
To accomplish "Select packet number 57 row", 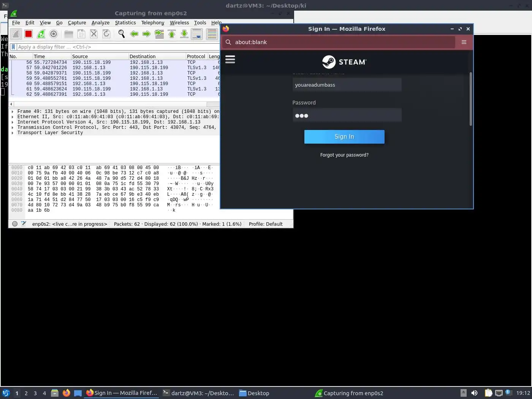I will click(x=115, y=68).
